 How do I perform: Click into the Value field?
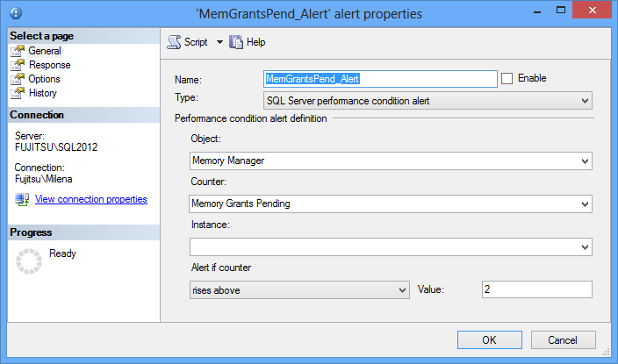pos(536,289)
